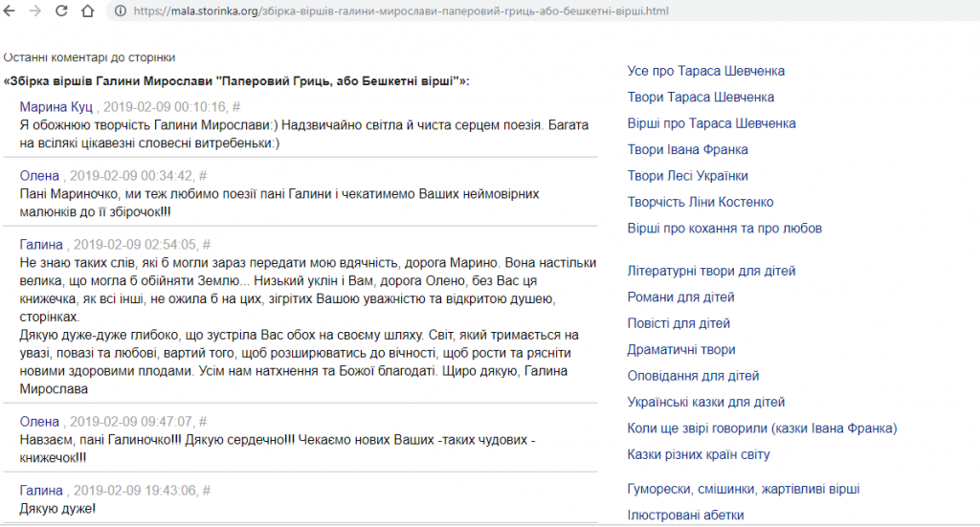
Task: Open 'Коли ще звірі говорили' link
Action: pyautogui.click(x=762, y=428)
